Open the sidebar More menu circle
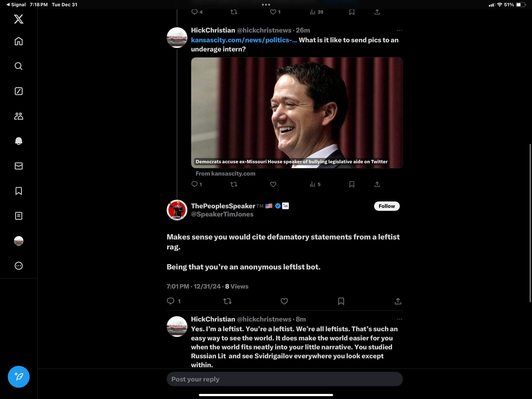 pyautogui.click(x=18, y=266)
